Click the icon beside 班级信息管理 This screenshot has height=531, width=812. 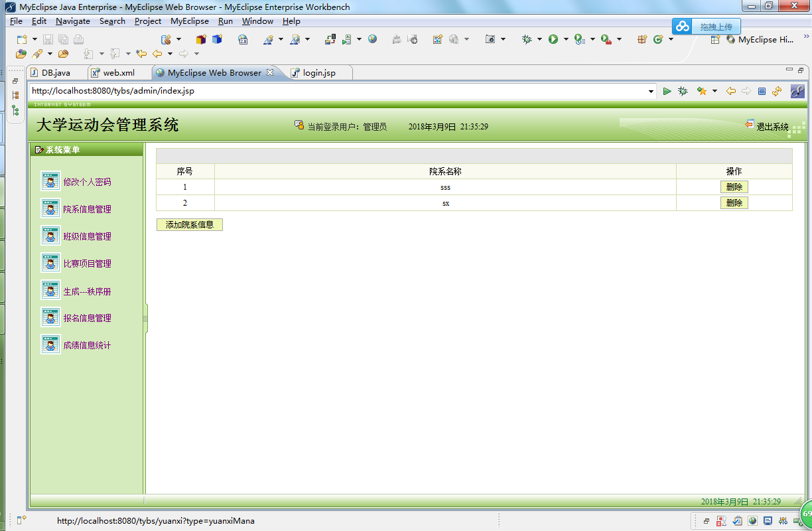click(x=50, y=236)
